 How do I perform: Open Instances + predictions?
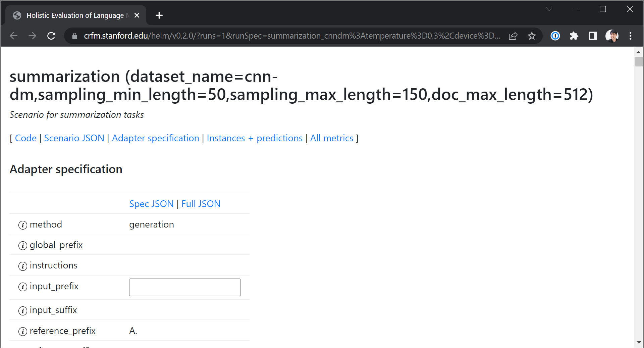[x=255, y=138]
